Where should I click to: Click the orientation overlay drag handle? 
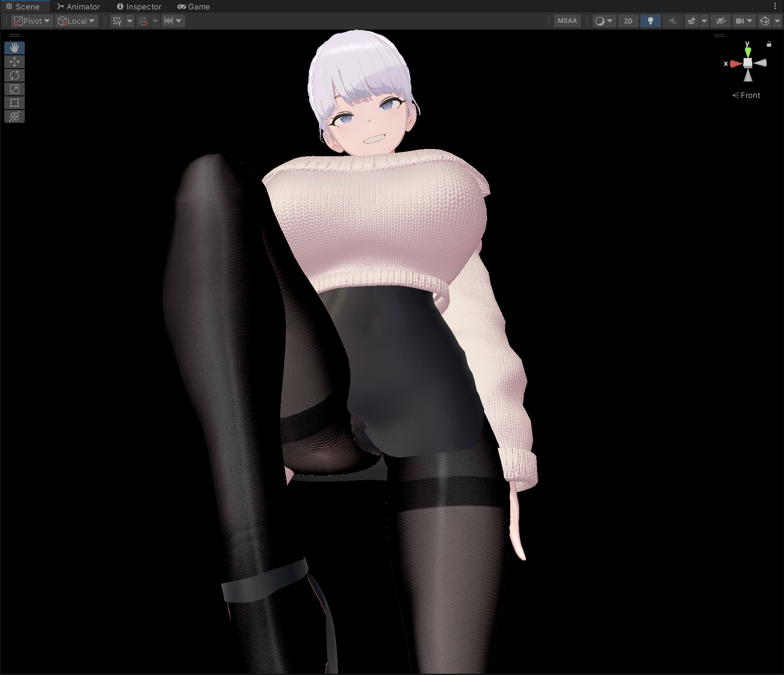tap(719, 36)
